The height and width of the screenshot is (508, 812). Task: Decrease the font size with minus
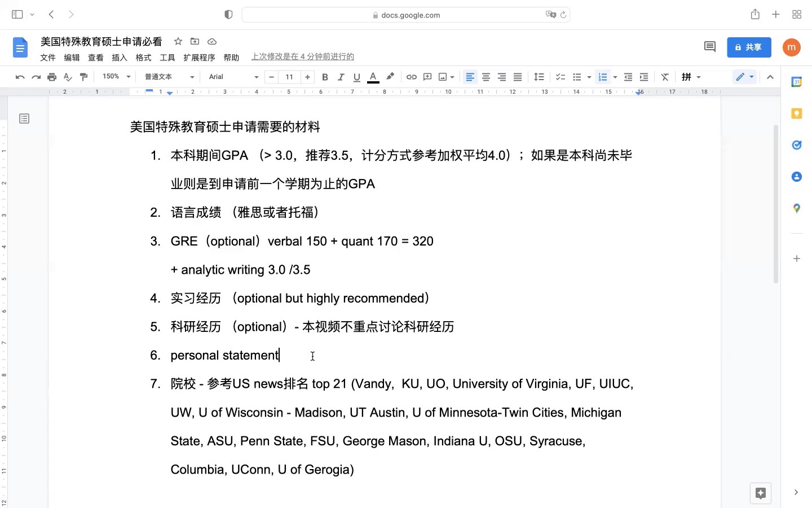pos(272,77)
